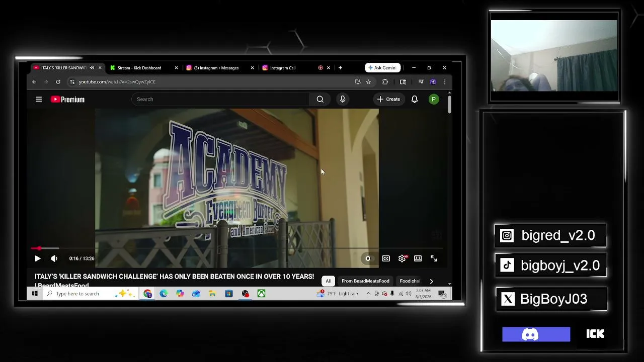
Task: Select the All filter chip
Action: [x=328, y=281]
